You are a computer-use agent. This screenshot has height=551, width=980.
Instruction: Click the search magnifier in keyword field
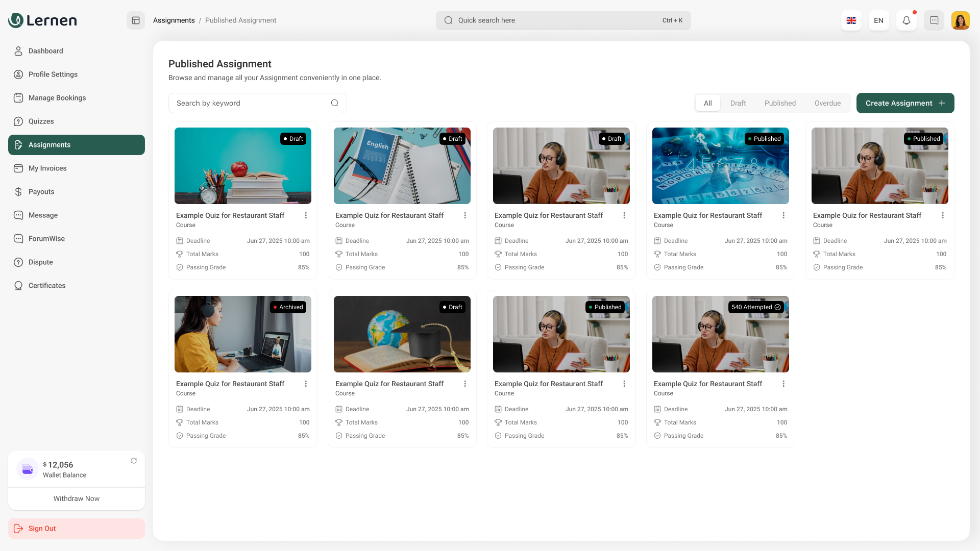(x=335, y=103)
